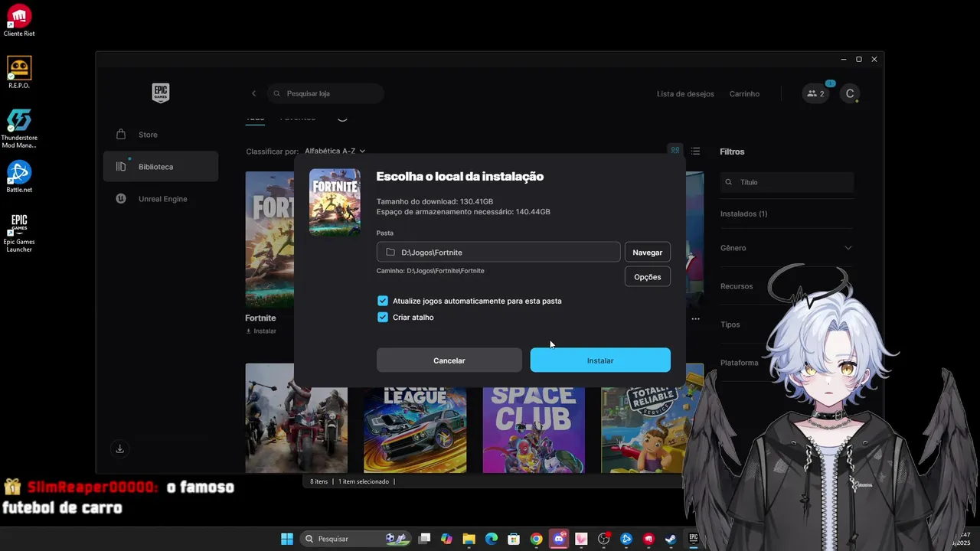Open the Carrinho link
This screenshot has width=980, height=551.
pyautogui.click(x=744, y=94)
